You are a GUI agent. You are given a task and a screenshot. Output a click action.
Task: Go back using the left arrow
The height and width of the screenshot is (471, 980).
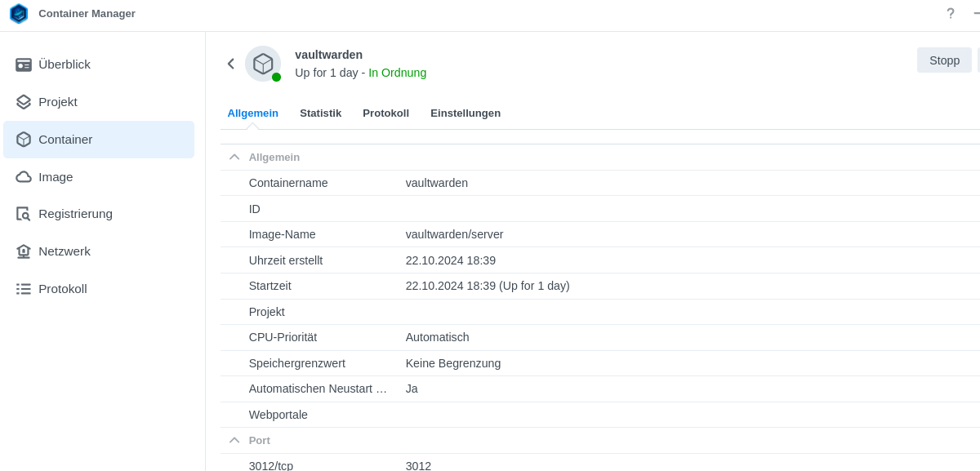(x=230, y=63)
